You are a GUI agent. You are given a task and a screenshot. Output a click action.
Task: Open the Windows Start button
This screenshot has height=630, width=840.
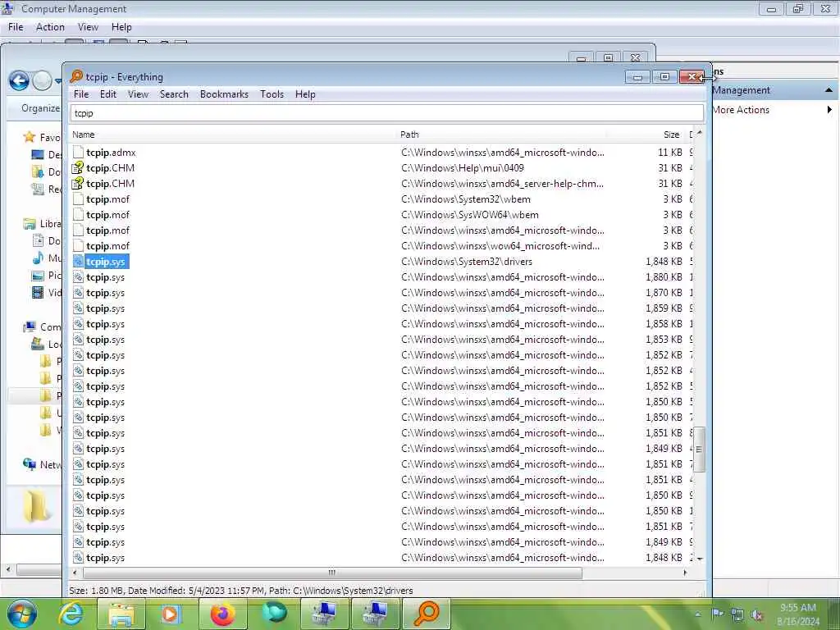click(x=21, y=614)
